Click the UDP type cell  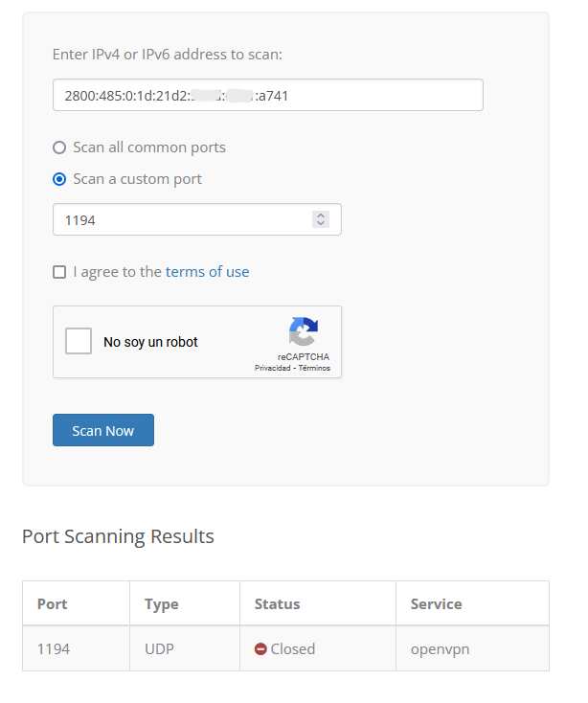pos(159,648)
